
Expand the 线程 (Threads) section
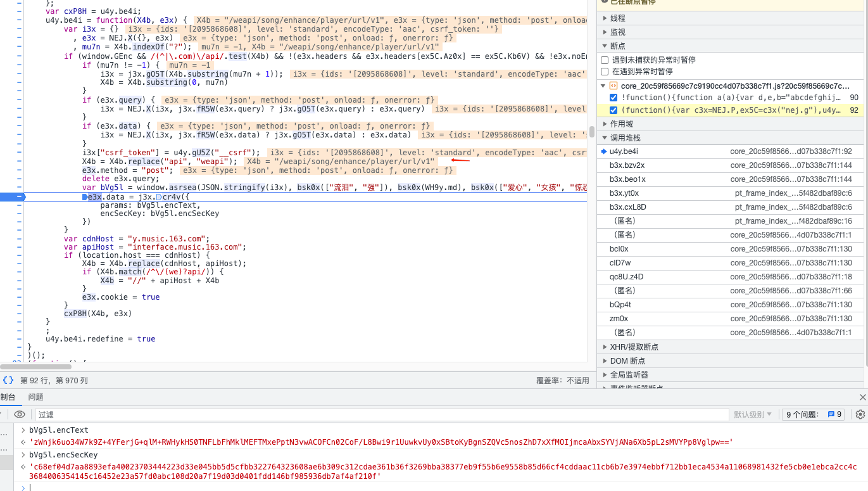[617, 18]
